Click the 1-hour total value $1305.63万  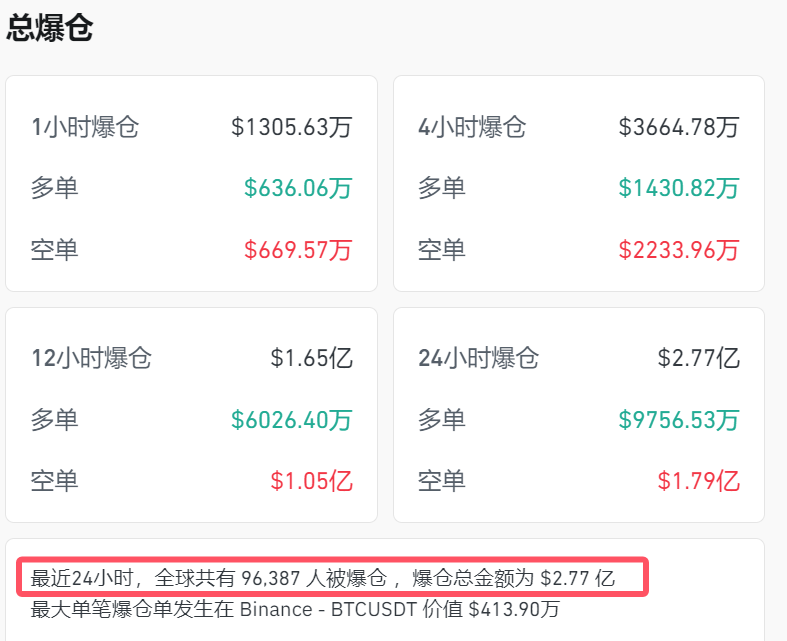click(291, 128)
